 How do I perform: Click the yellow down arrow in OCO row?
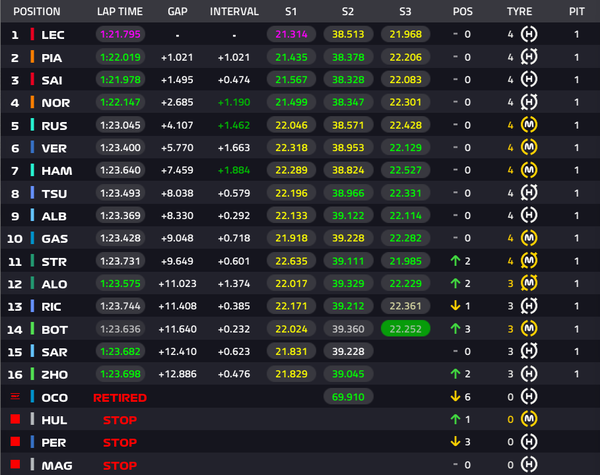(455, 397)
